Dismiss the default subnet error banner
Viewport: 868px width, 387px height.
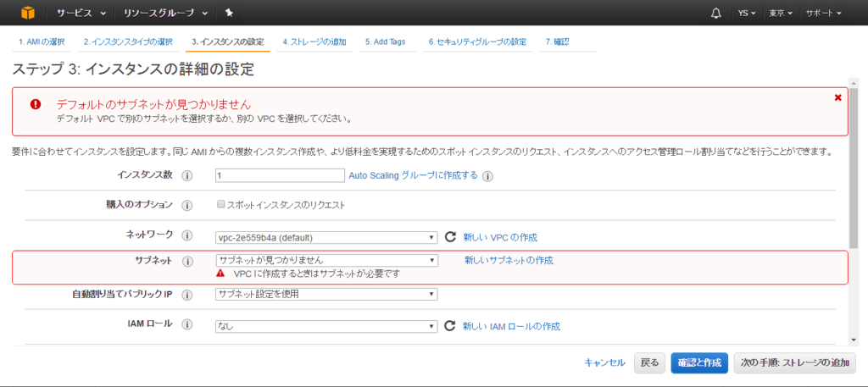837,97
